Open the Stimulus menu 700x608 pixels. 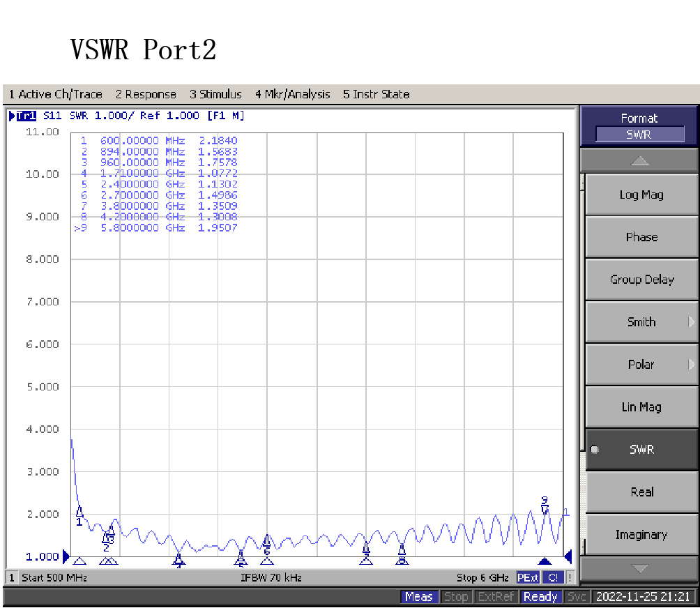215,94
